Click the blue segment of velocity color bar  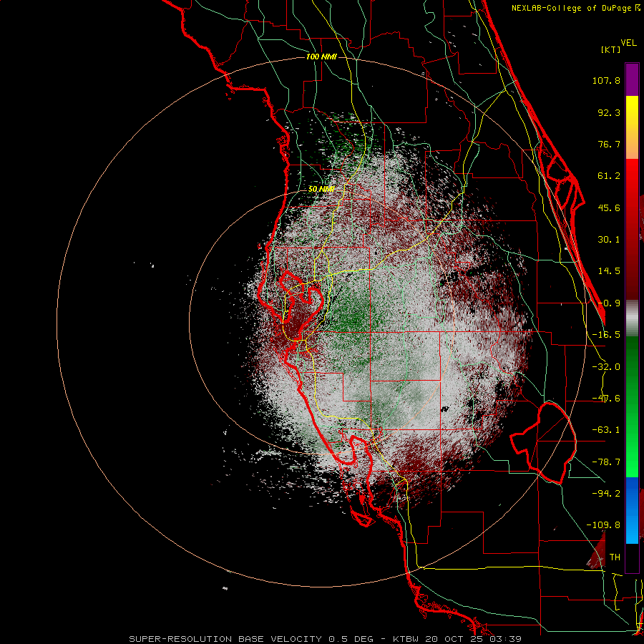(632, 510)
